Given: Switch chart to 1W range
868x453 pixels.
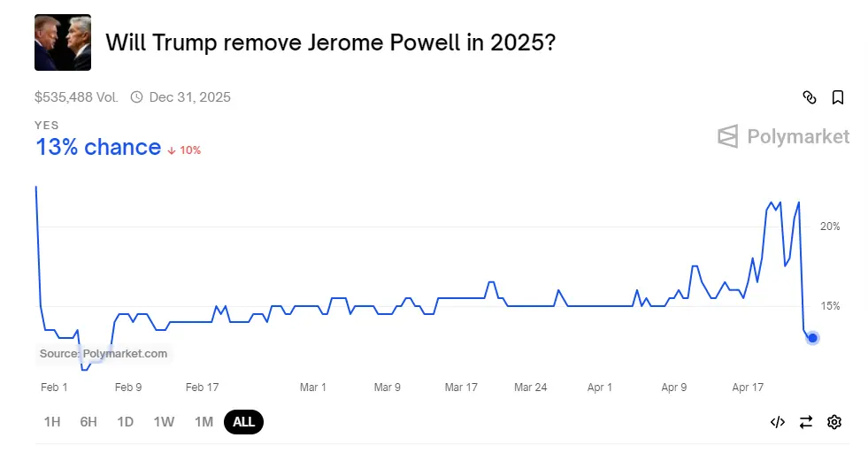Looking at the screenshot, I should point(164,422).
